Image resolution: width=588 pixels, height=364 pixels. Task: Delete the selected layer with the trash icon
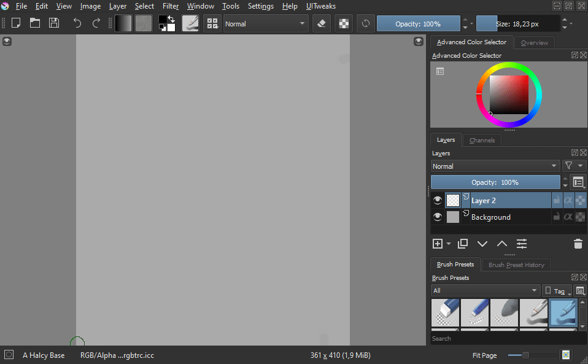pos(578,244)
